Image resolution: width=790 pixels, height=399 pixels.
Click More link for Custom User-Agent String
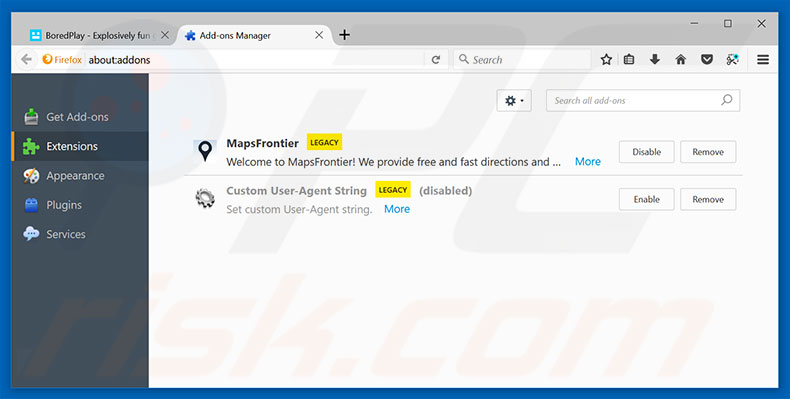click(397, 209)
